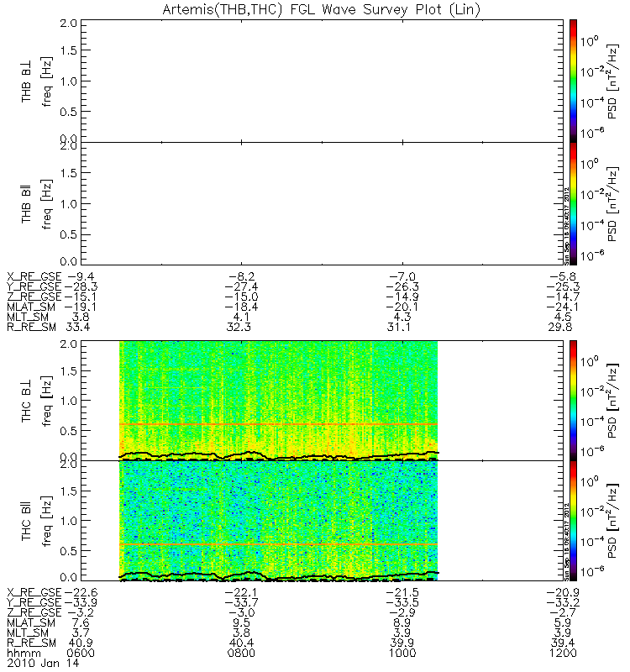Viewport: 630px width, 672px height.
Task: Click the THC Y_RE_GSE value '-33.7'
Action: coord(242,602)
